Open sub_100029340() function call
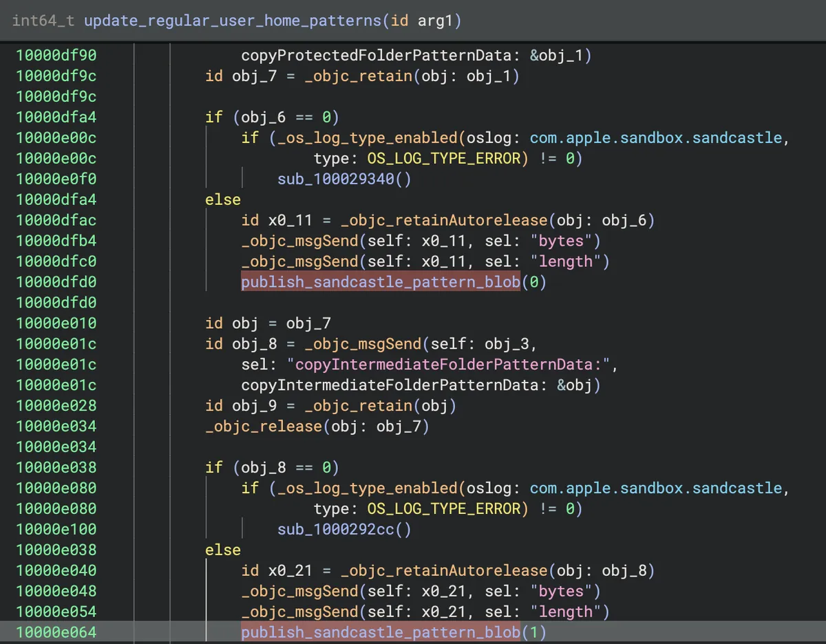Image resolution: width=826 pixels, height=644 pixels. point(344,179)
